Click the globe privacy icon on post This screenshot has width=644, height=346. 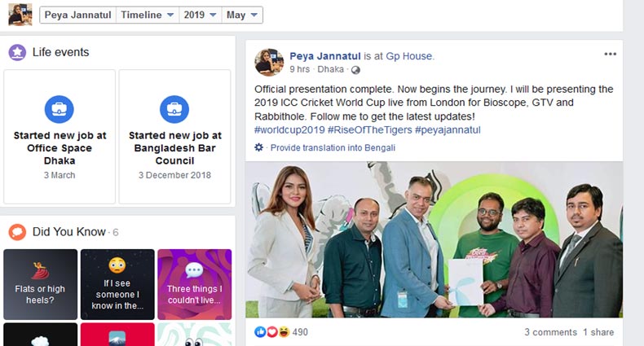[355, 70]
